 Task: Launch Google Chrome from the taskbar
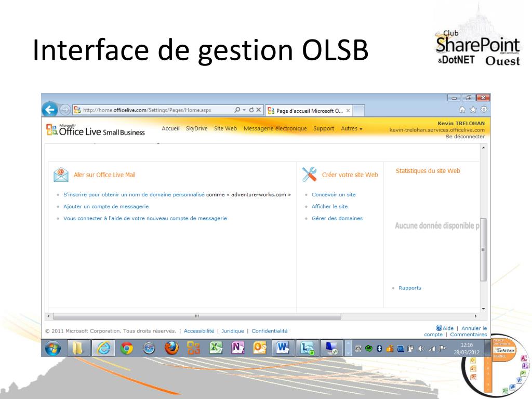[127, 348]
